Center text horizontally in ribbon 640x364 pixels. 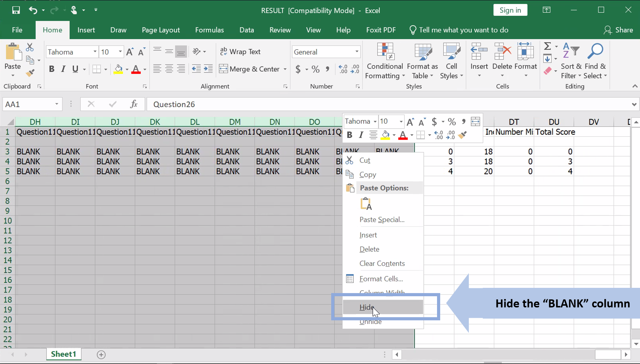(x=169, y=69)
